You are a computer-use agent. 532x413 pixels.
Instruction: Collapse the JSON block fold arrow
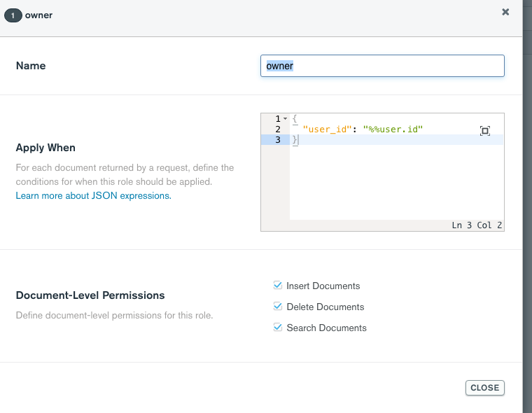[x=286, y=119]
